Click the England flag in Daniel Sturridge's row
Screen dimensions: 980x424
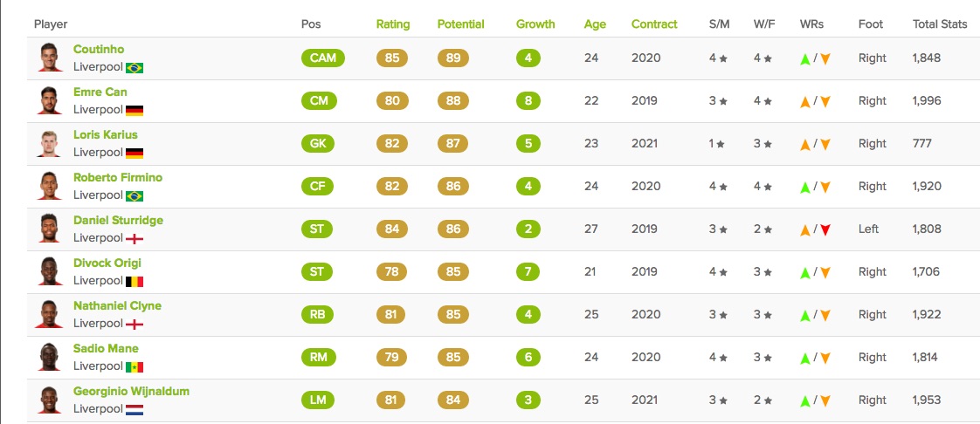click(x=135, y=238)
